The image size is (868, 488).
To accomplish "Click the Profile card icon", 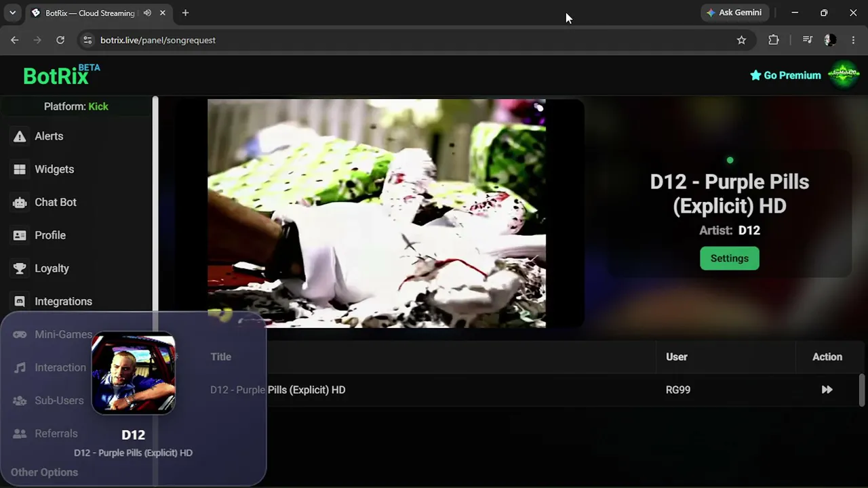I will [20, 235].
